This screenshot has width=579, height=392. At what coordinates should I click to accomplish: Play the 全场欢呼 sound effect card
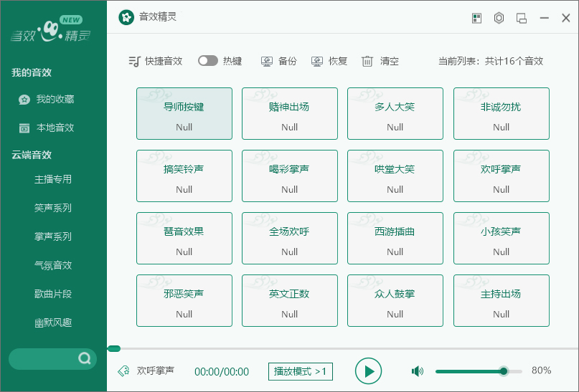[x=290, y=238]
